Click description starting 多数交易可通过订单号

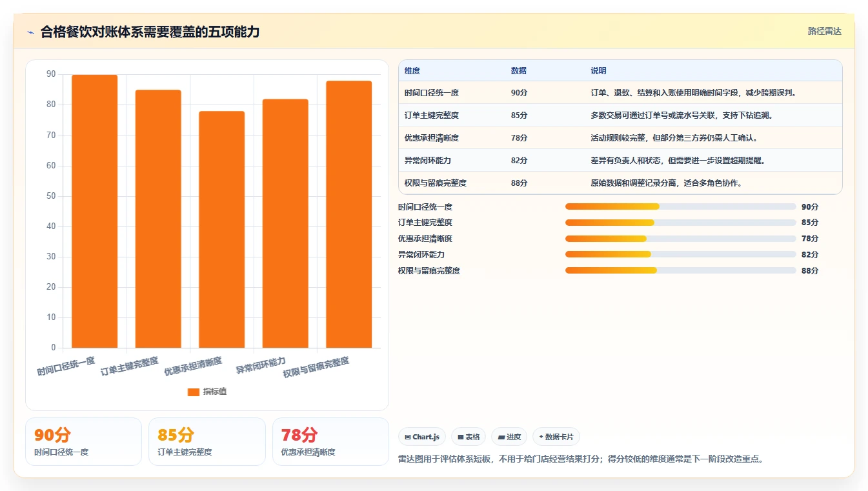coord(682,115)
